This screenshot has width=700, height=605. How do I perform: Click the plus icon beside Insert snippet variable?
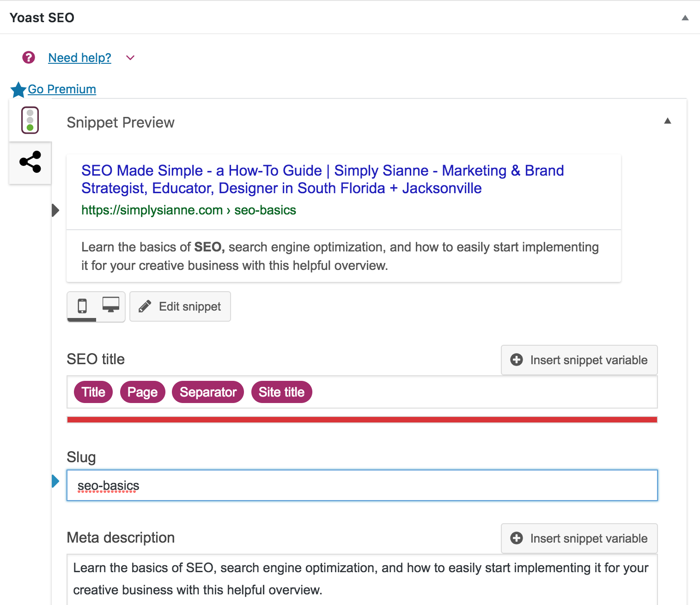click(x=516, y=360)
